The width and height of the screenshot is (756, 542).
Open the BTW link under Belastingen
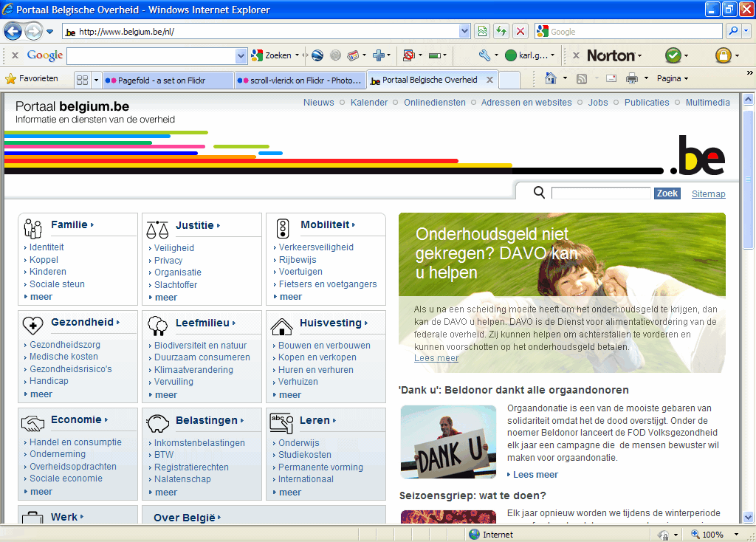tap(164, 455)
